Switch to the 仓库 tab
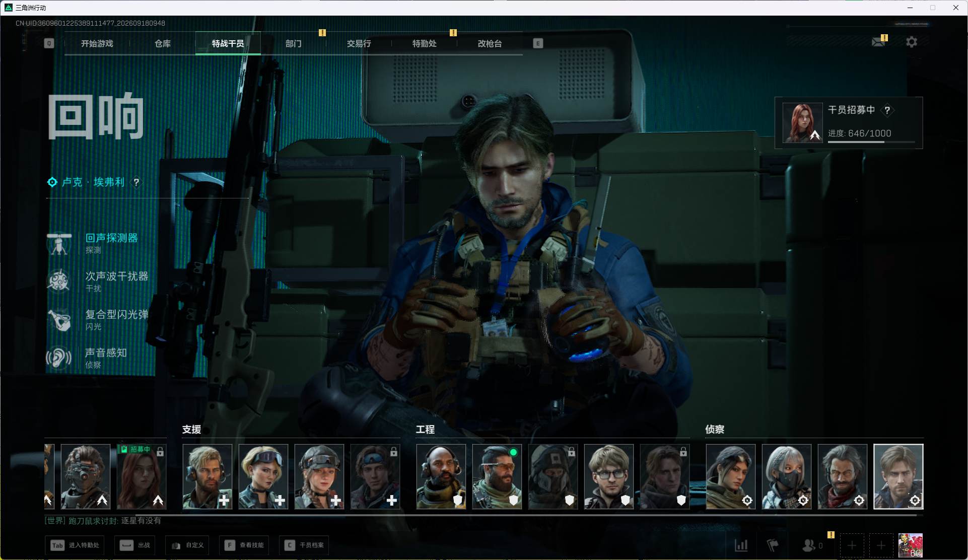This screenshot has height=560, width=968. 163,44
